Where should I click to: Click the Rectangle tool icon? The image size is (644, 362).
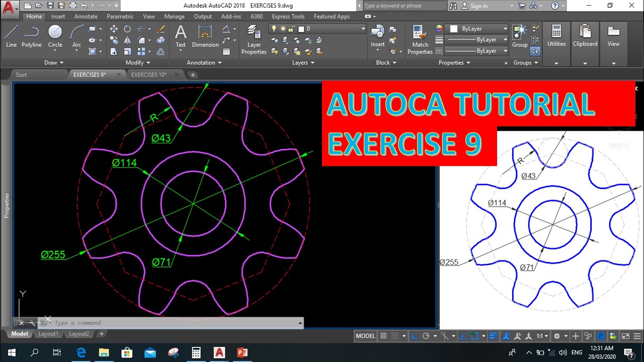click(x=93, y=29)
